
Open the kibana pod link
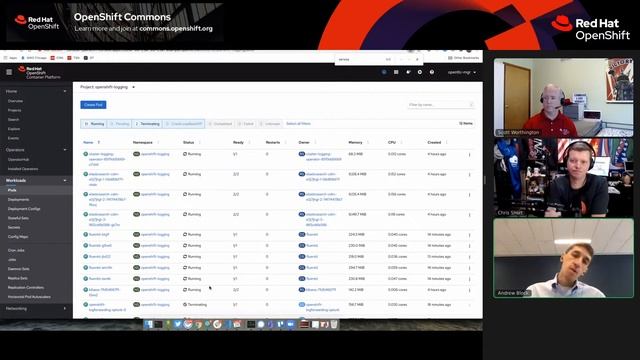[x=104, y=292]
